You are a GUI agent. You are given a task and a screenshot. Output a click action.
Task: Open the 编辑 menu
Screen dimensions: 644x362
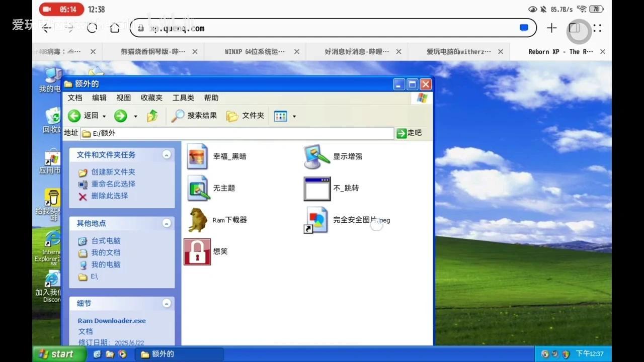(99, 98)
